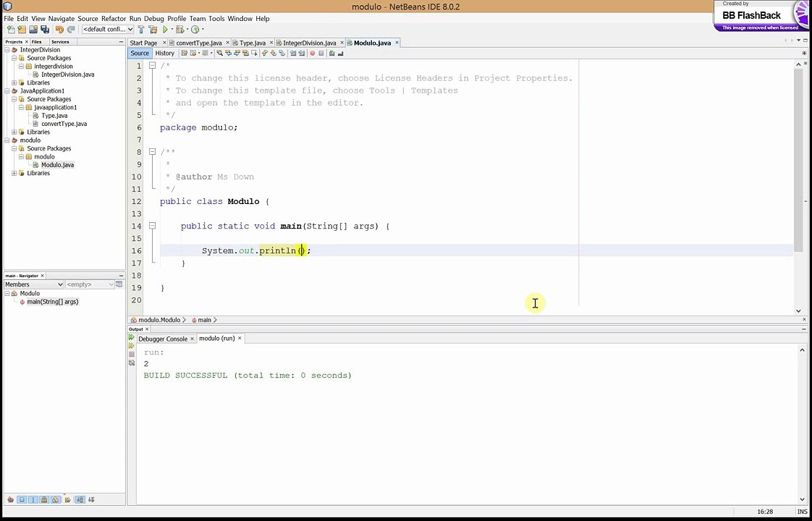Viewport: 812px width, 521px height.
Task: Switch to the Debugger Console tab
Action: click(x=163, y=339)
